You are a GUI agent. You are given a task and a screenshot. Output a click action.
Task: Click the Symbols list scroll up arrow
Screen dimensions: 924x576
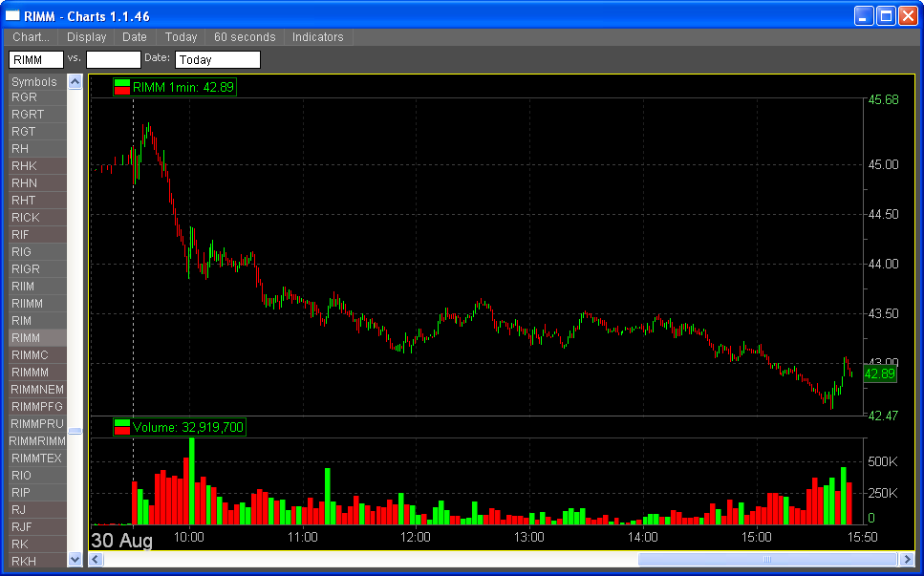75,82
